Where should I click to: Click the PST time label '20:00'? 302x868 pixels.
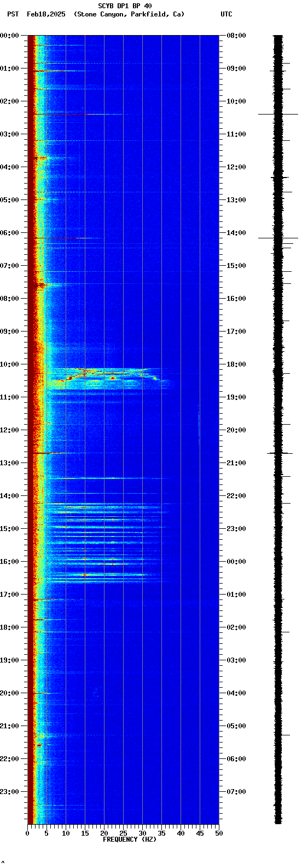(x=10, y=693)
